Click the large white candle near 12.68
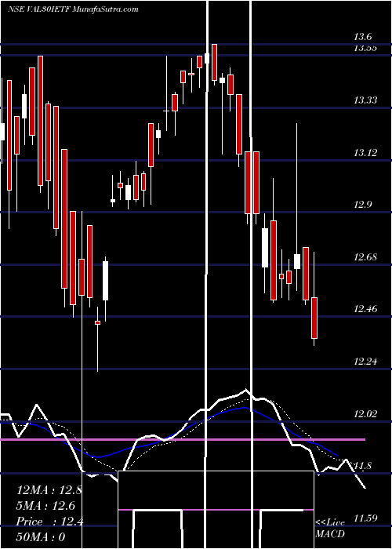Viewport: 392px width, 549px height. (x=265, y=248)
